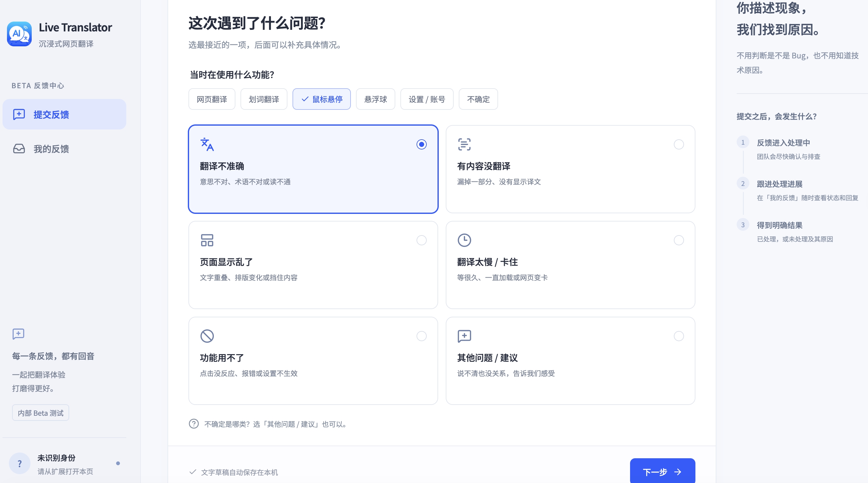The height and width of the screenshot is (483, 868).
Task: Click the heading 这次遇到了什么问题?
Action: 257,23
